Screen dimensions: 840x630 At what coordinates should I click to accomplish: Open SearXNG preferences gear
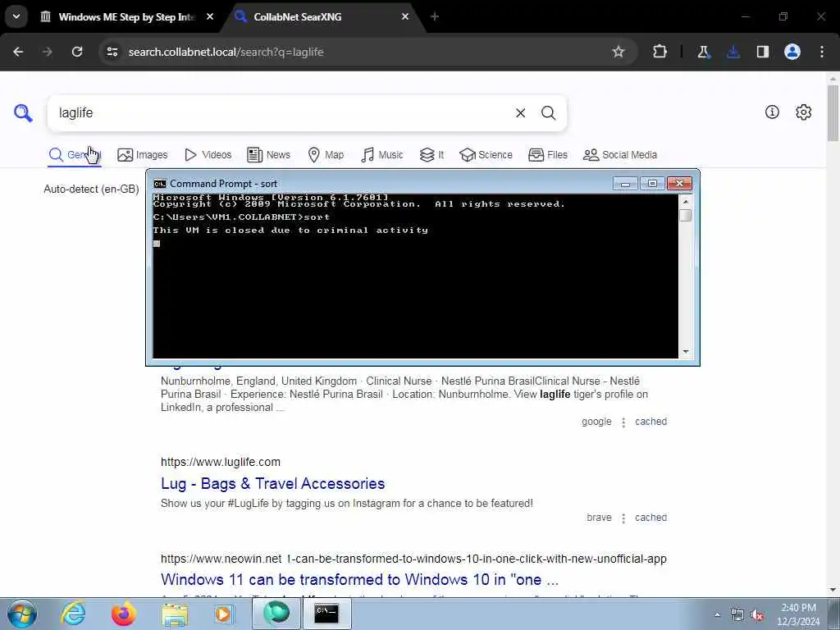click(x=804, y=112)
